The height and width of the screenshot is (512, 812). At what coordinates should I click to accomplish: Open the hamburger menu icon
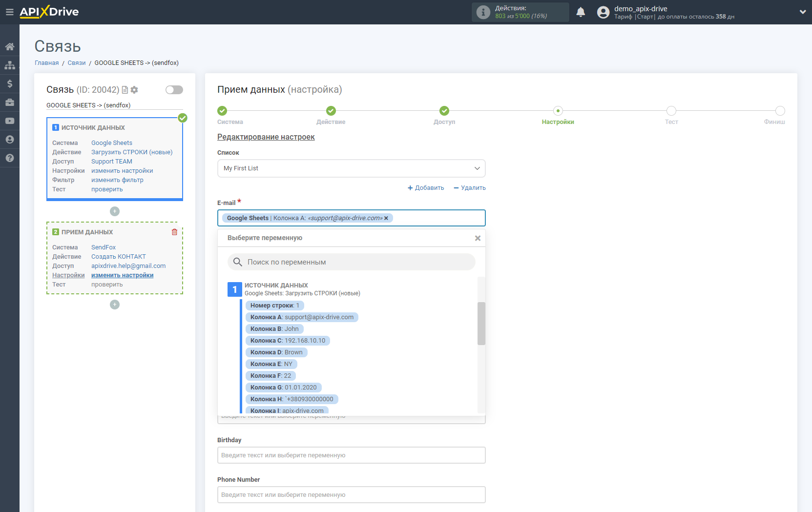point(9,12)
